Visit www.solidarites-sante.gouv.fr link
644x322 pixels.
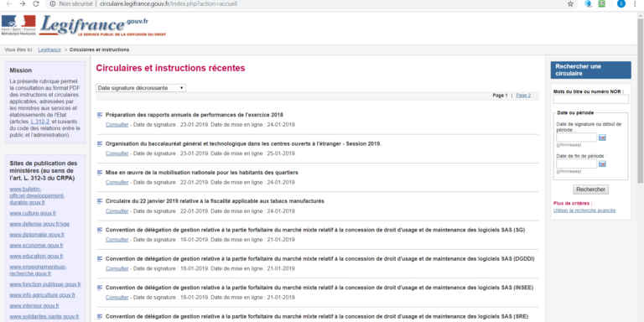point(44,317)
